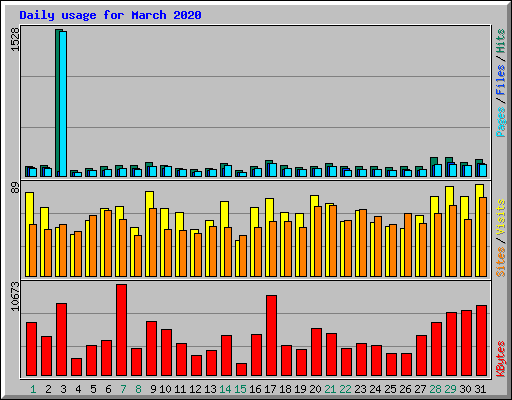
Task: Select the red KBytes bar for day 17
Action: coord(271,335)
